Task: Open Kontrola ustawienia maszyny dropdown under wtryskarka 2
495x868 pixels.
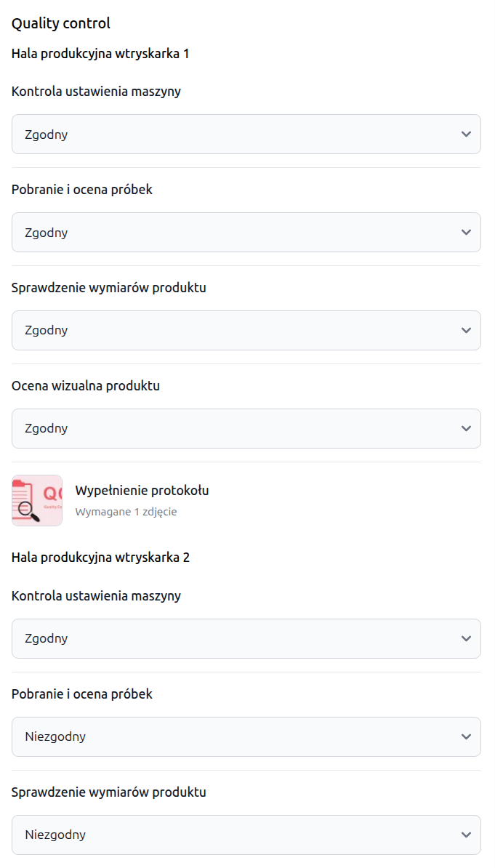Action: pos(246,638)
